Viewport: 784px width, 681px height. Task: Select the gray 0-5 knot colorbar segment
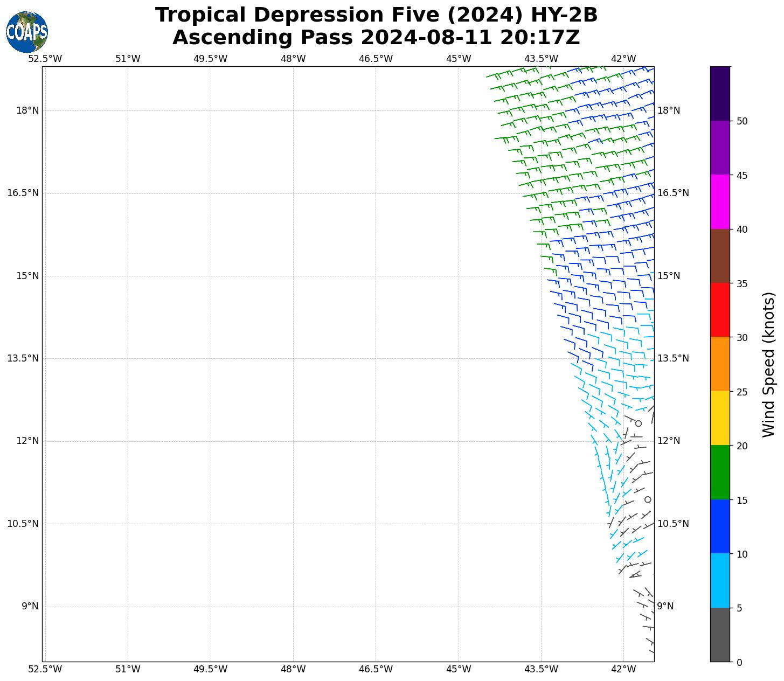720,634
